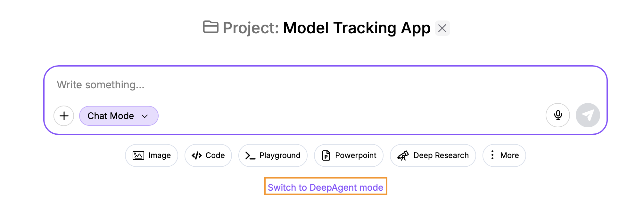Click the Model Tracking App project title
This screenshot has width=644, height=199.
pyautogui.click(x=357, y=28)
